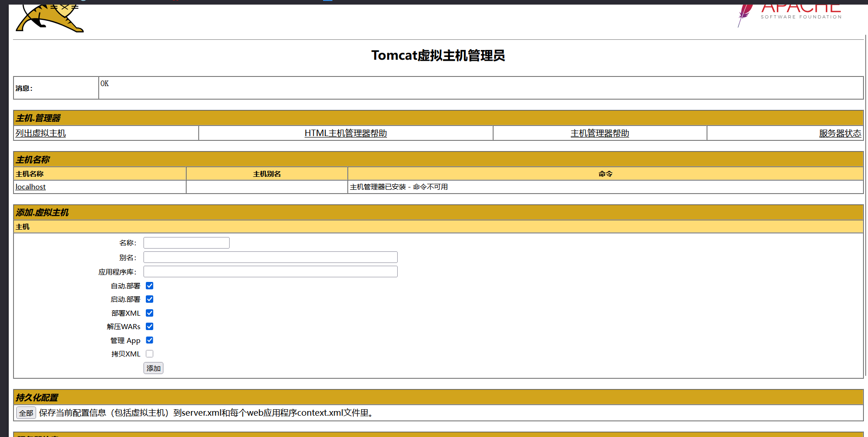Image resolution: width=868 pixels, height=437 pixels.
Task: Click the 主机.管理器 section header
Action: pos(438,118)
